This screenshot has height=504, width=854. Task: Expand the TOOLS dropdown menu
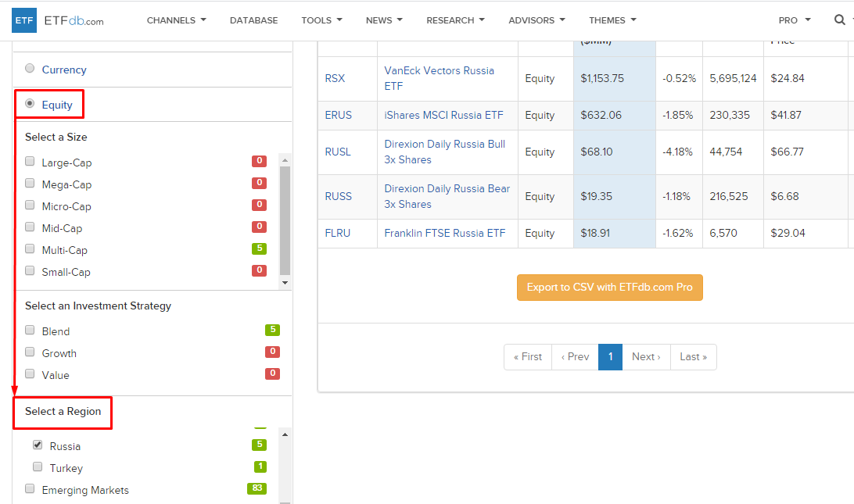point(322,20)
